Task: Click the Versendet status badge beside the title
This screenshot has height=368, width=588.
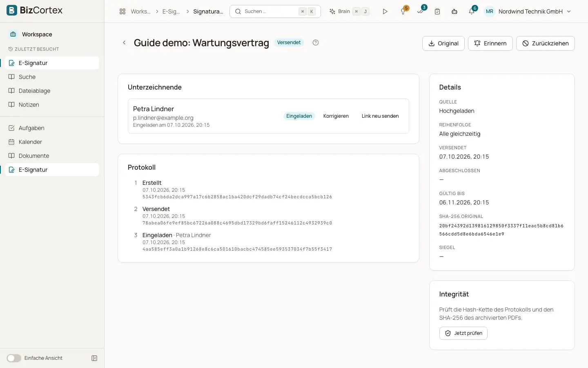Action: coord(289,43)
